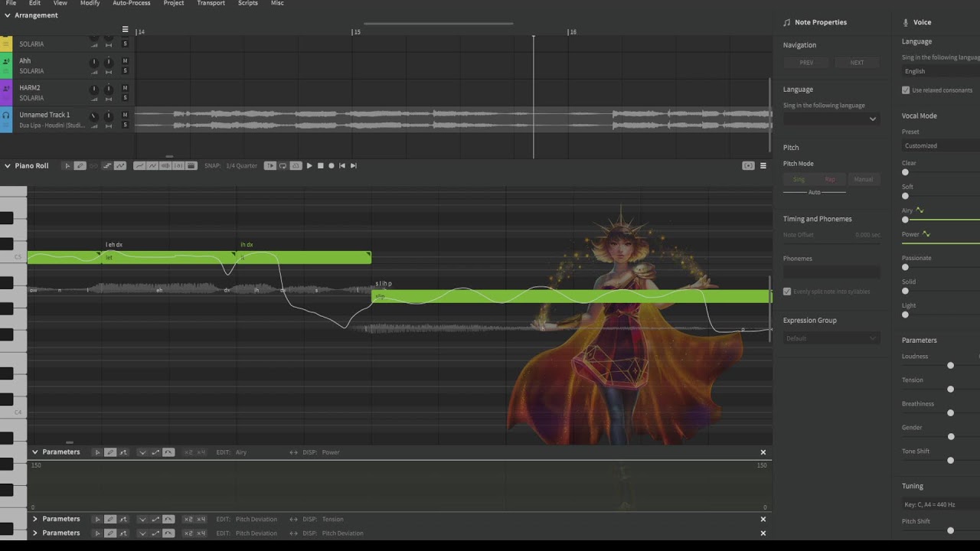Adjust the Breathiness slider in Voice panel
980x551 pixels.
click(950, 412)
